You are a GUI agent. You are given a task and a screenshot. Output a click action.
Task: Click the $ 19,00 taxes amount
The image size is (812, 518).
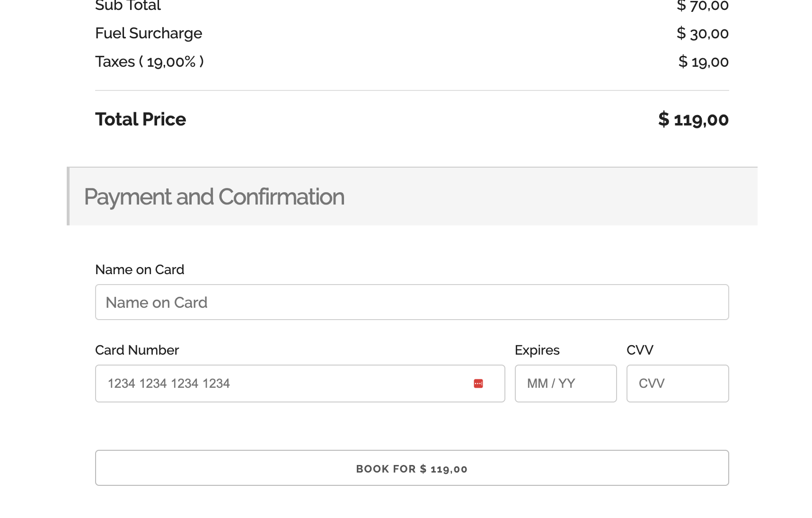pos(704,62)
